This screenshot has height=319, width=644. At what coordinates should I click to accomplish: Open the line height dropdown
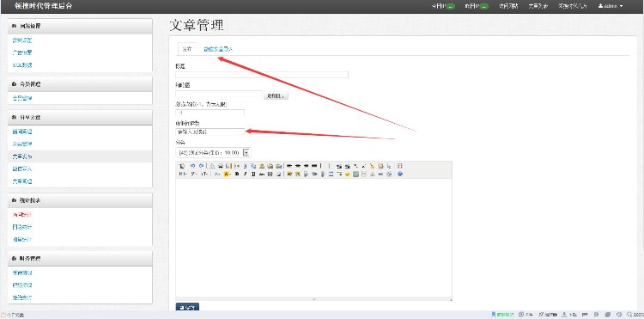270,174
